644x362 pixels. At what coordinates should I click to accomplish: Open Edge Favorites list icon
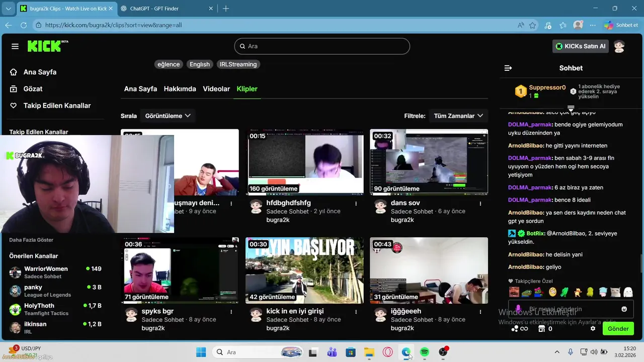(563, 25)
